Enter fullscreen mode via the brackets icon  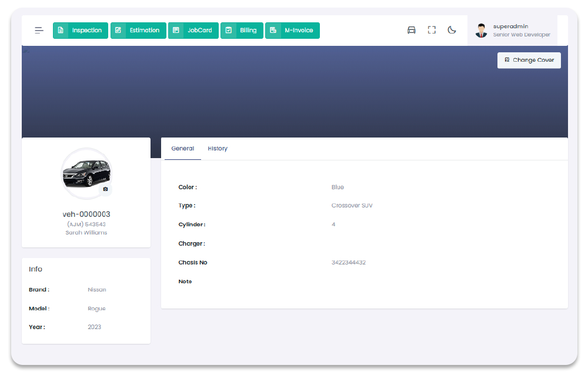point(432,31)
